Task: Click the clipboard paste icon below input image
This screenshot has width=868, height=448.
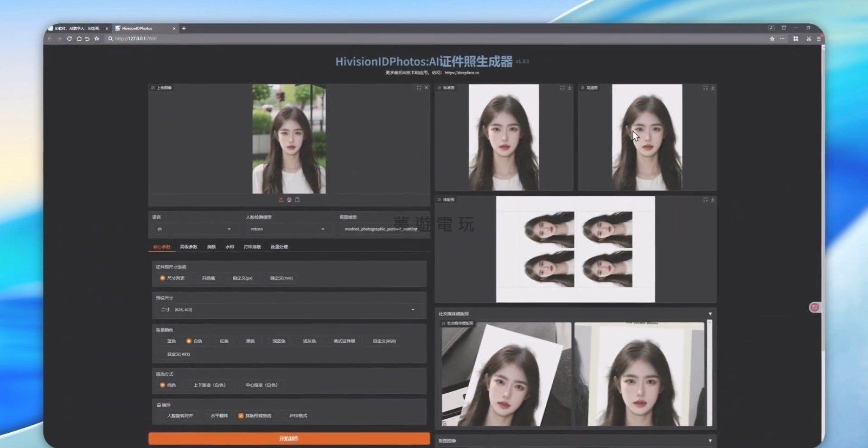Action: (297, 200)
